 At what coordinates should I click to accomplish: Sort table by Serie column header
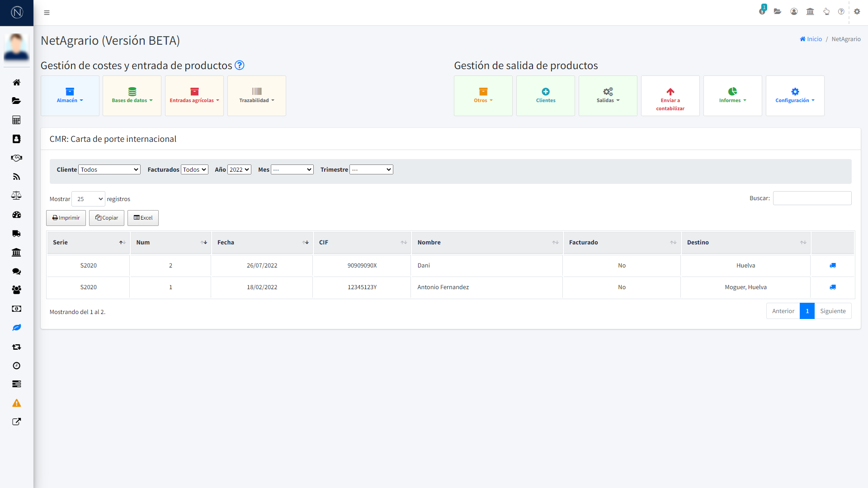pos(88,243)
